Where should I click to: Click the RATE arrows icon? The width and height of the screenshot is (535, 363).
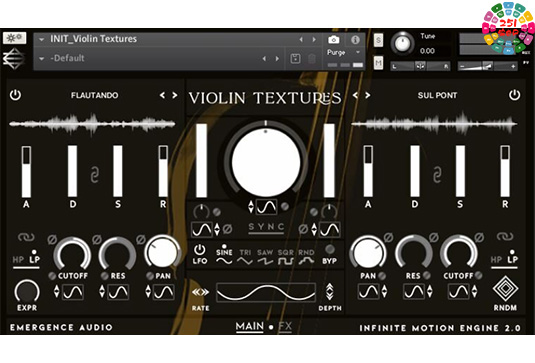pos(200,292)
